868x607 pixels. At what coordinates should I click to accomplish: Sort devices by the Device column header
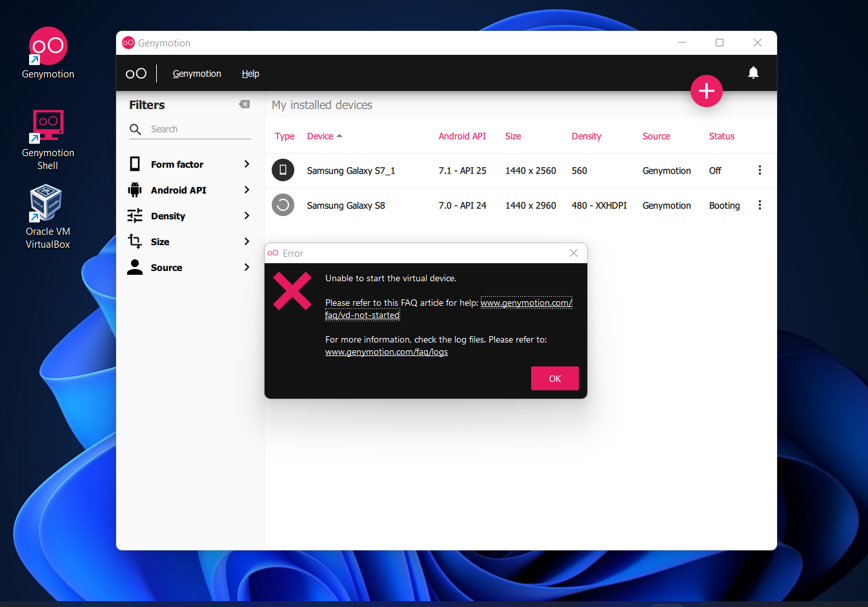coord(320,136)
